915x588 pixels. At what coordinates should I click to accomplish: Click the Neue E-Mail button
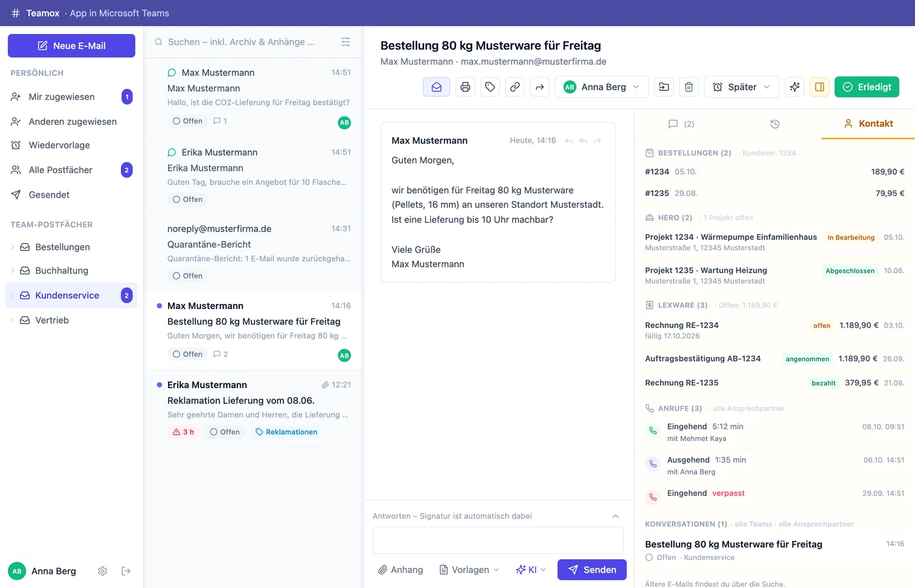(x=72, y=46)
